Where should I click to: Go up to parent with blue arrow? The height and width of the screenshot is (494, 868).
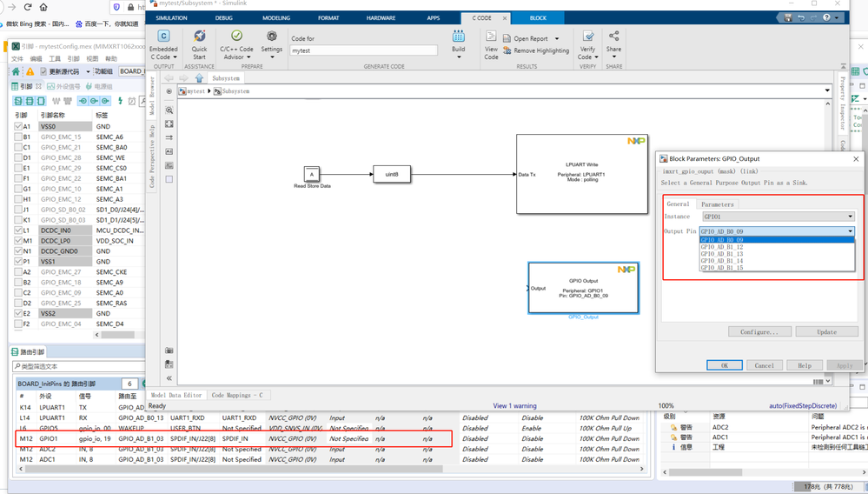tap(199, 78)
